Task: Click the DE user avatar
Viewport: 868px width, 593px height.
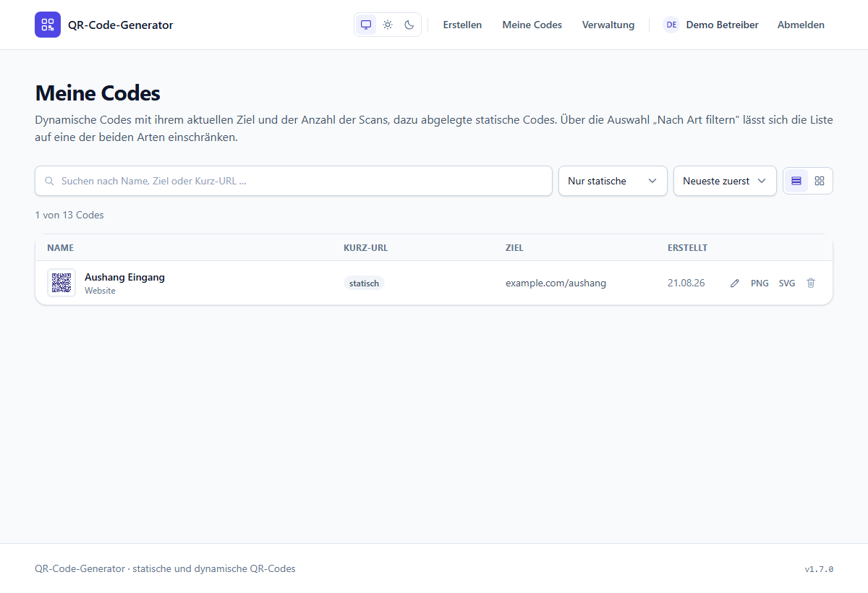Action: click(x=671, y=25)
